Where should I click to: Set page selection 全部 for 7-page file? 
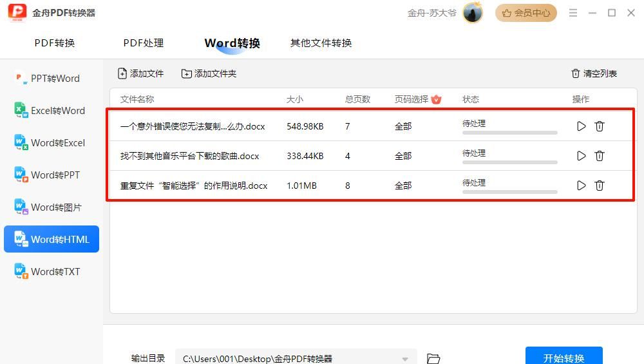[x=403, y=126]
